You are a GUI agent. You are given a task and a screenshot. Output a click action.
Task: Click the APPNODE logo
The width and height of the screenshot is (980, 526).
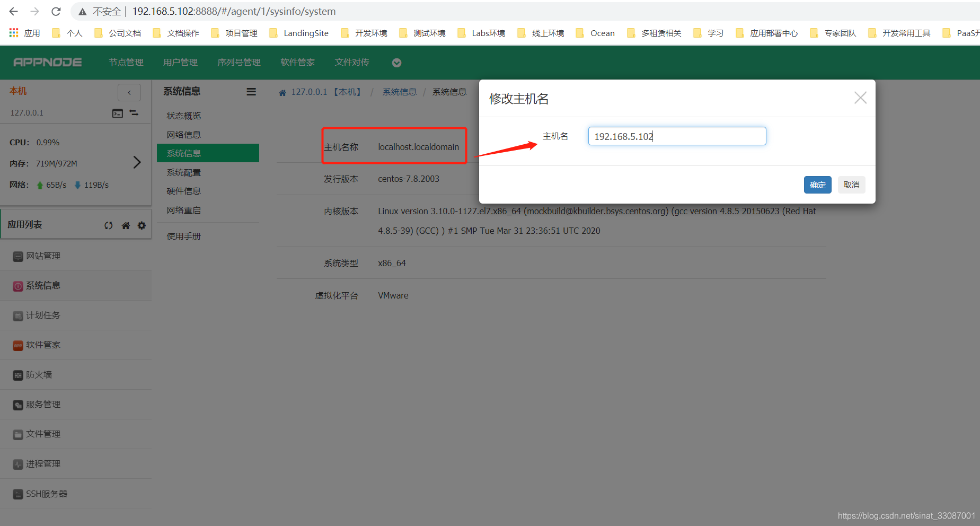click(48, 63)
